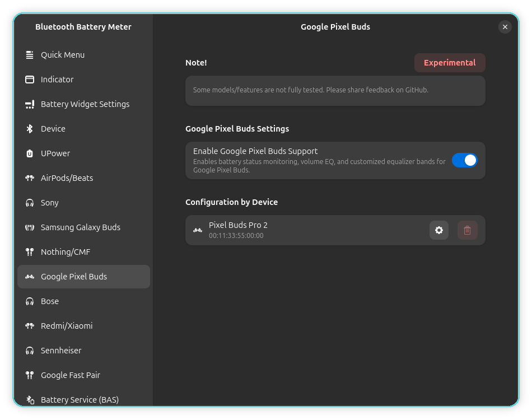Open the Quick Menu page
The height and width of the screenshot is (420, 532).
[x=83, y=55]
